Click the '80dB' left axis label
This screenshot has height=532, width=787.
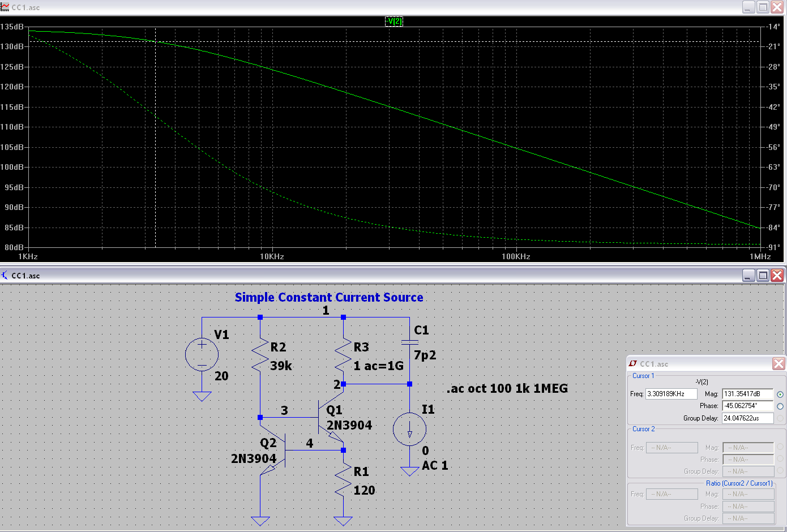pos(14,247)
